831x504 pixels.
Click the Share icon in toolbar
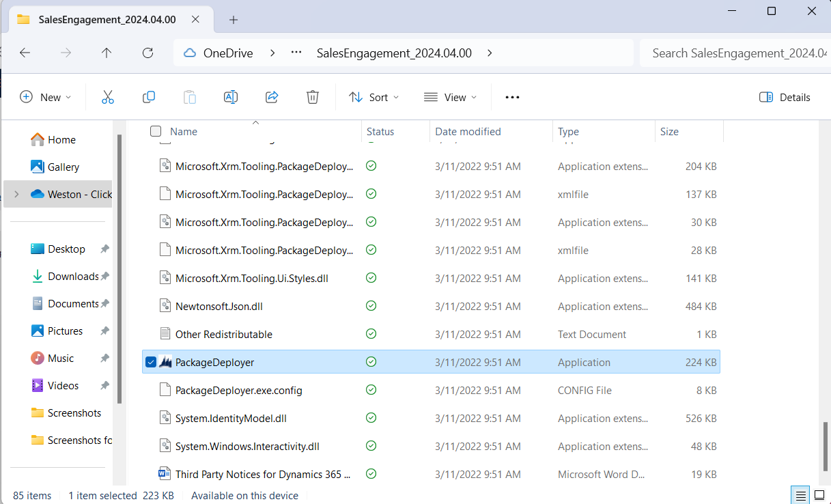pyautogui.click(x=272, y=97)
